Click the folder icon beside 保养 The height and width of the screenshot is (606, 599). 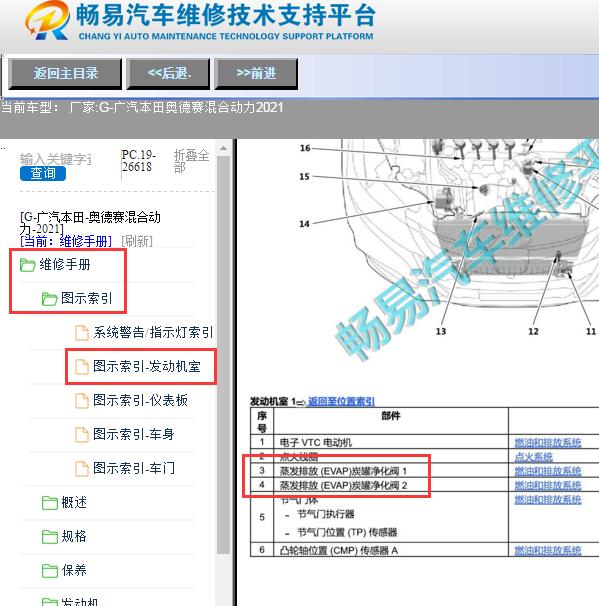tap(49, 571)
